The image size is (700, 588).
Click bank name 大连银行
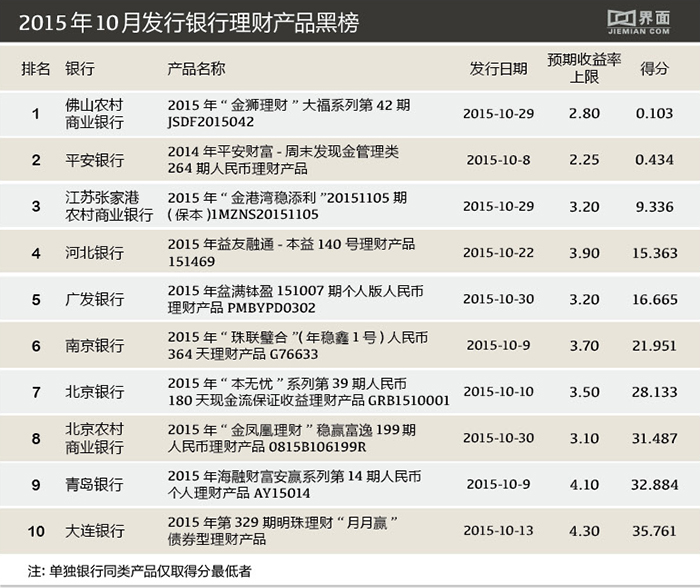coord(95,531)
